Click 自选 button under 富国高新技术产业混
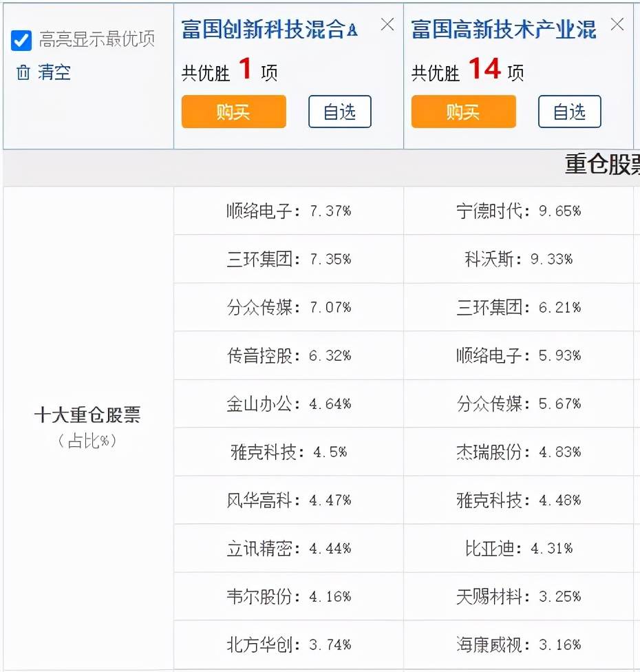640x672 pixels. [569, 112]
